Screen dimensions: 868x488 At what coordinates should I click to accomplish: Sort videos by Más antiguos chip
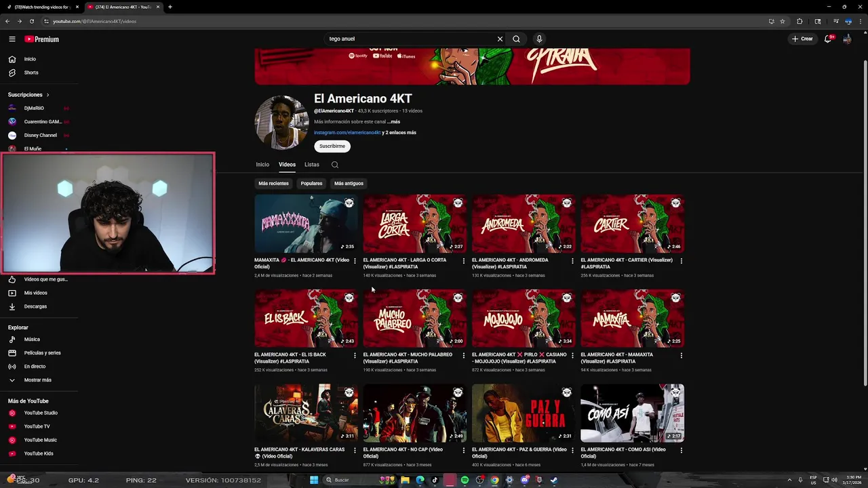coord(349,184)
